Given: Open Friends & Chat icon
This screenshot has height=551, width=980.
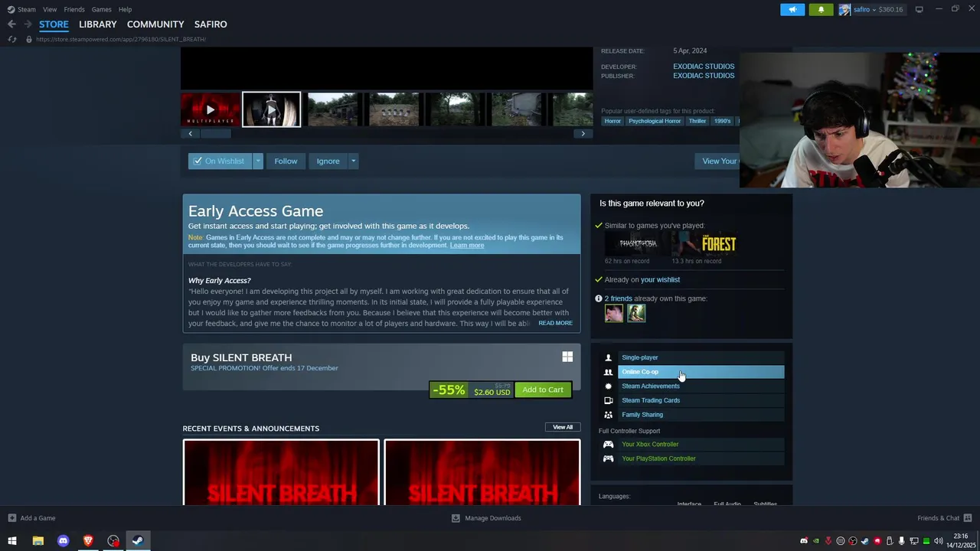Looking at the screenshot, I should pyautogui.click(x=968, y=518).
